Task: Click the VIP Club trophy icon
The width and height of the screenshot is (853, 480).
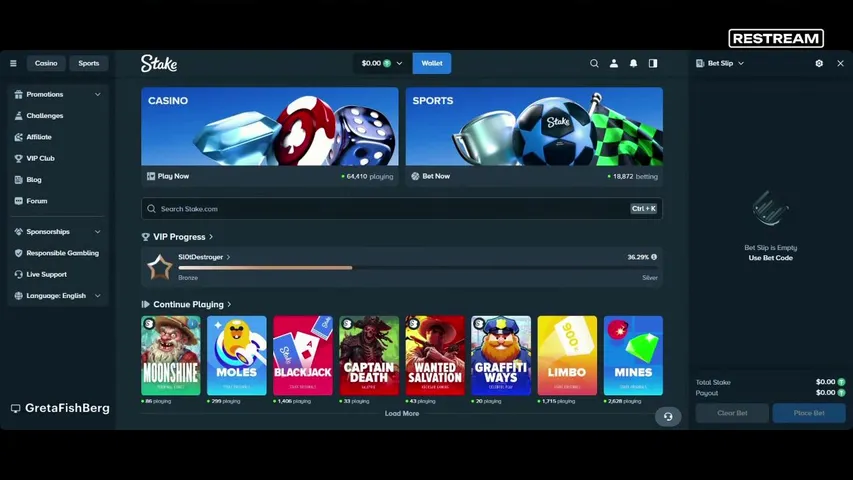Action: tap(18, 158)
